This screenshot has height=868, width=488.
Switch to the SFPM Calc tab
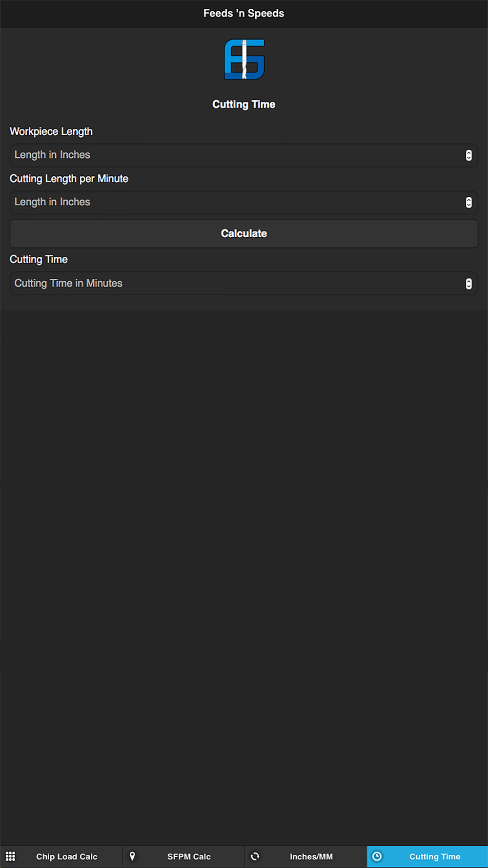click(189, 856)
